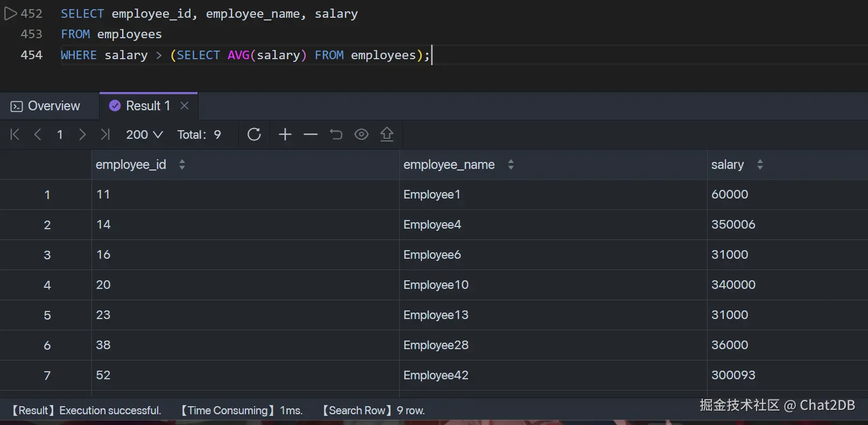This screenshot has height=425, width=868.
Task: Undo the last table change
Action: [x=336, y=134]
